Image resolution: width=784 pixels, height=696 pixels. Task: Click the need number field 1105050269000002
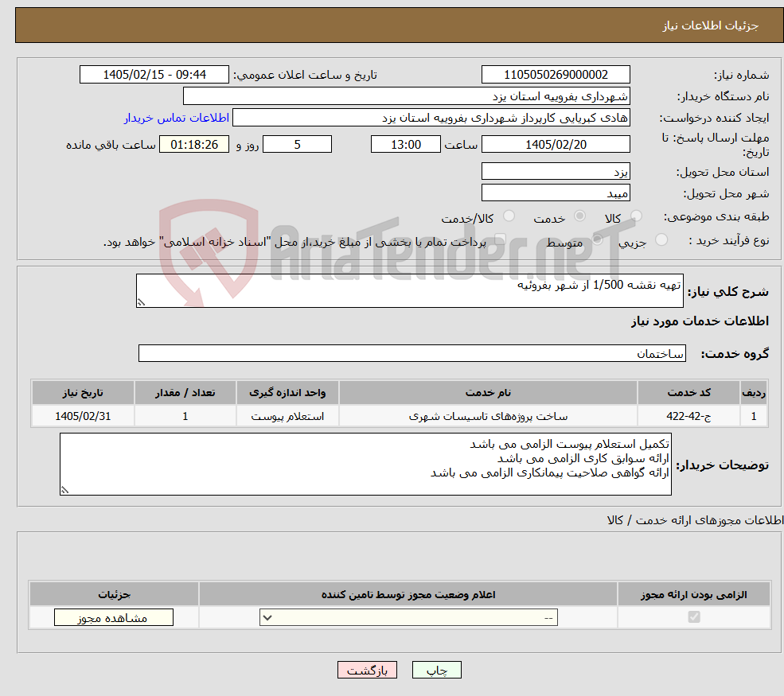tap(556, 75)
